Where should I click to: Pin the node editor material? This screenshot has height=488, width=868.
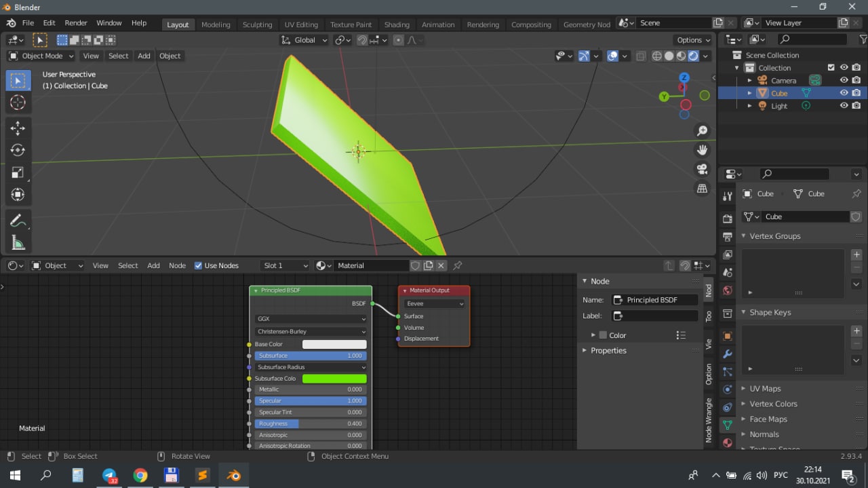pyautogui.click(x=458, y=265)
